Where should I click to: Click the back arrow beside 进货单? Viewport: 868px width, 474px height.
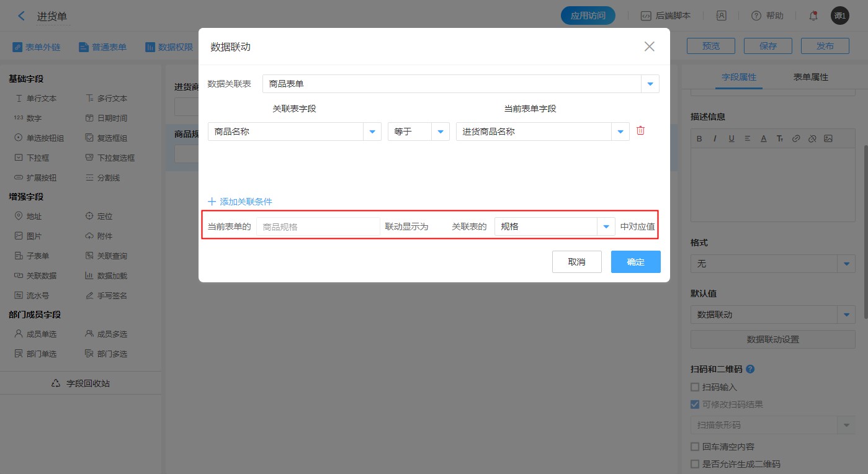[x=22, y=16]
